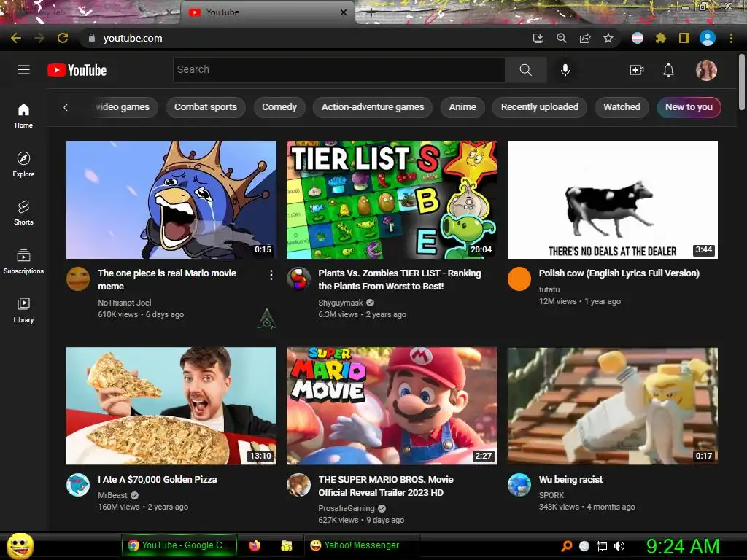Open the $70,000 Golden Pizza thumbnail
This screenshot has width=747, height=560.
(x=171, y=405)
